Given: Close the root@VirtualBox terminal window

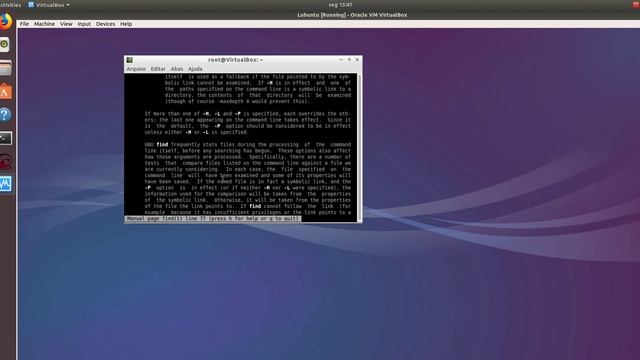Looking at the screenshot, I should coord(357,60).
